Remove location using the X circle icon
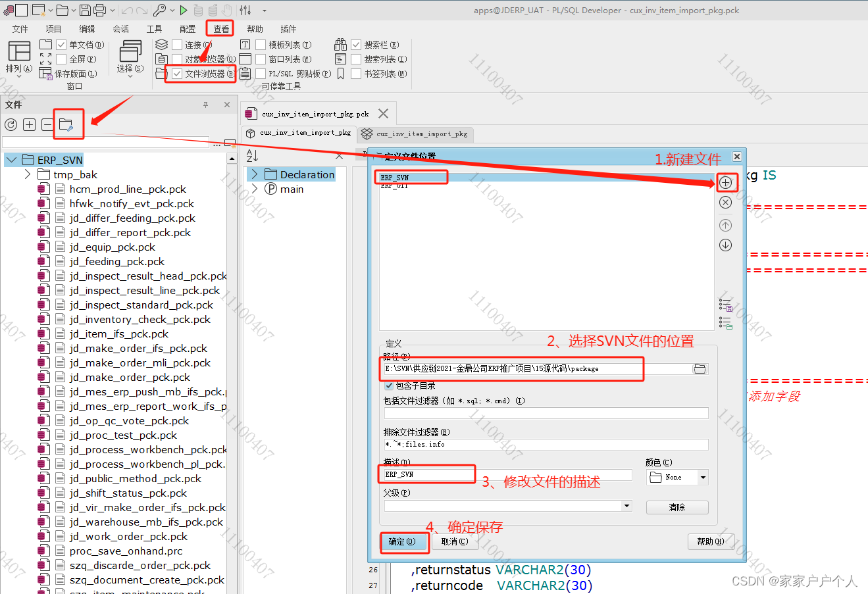Image resolution: width=868 pixels, height=594 pixels. point(725,203)
